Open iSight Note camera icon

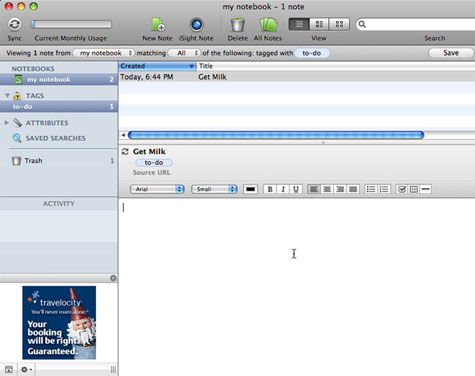(196, 25)
